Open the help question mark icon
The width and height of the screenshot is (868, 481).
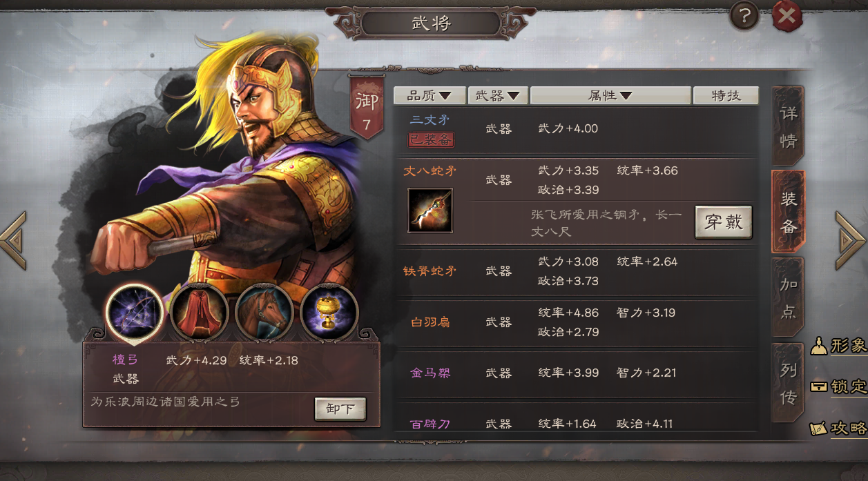coord(744,17)
